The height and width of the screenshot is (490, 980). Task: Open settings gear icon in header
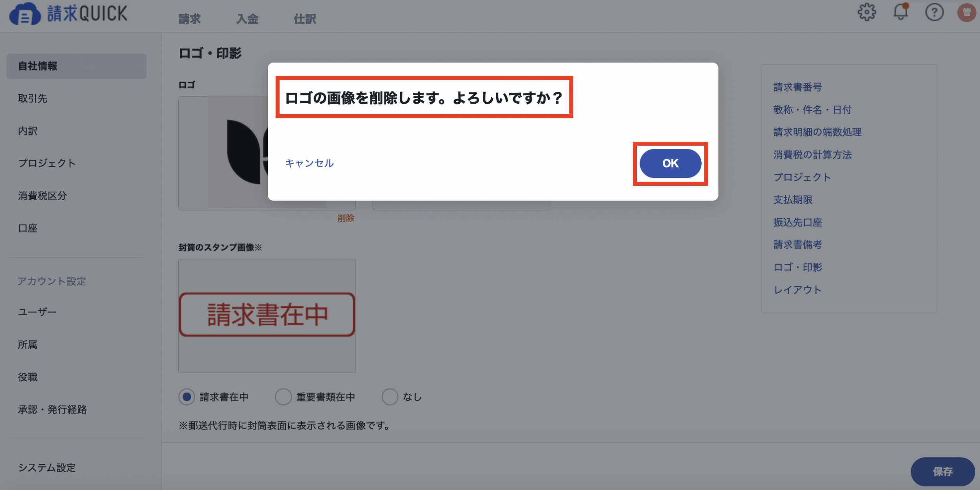867,12
